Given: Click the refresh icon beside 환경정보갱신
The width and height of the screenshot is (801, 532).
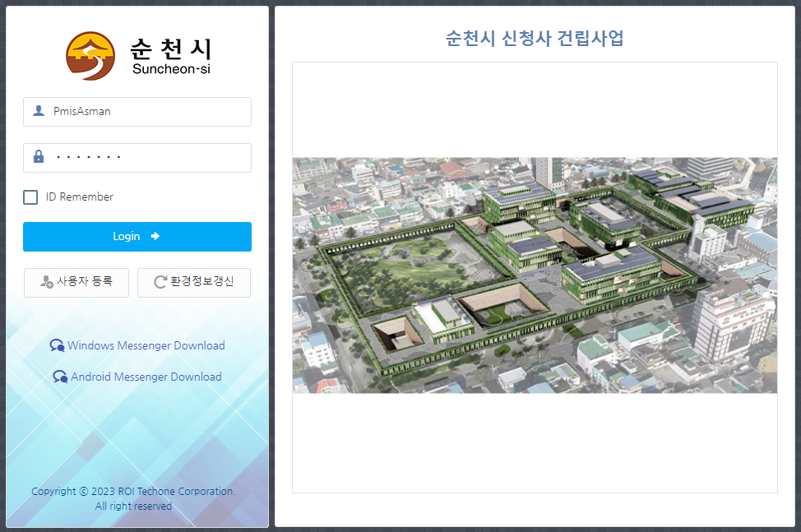Looking at the screenshot, I should coord(160,282).
